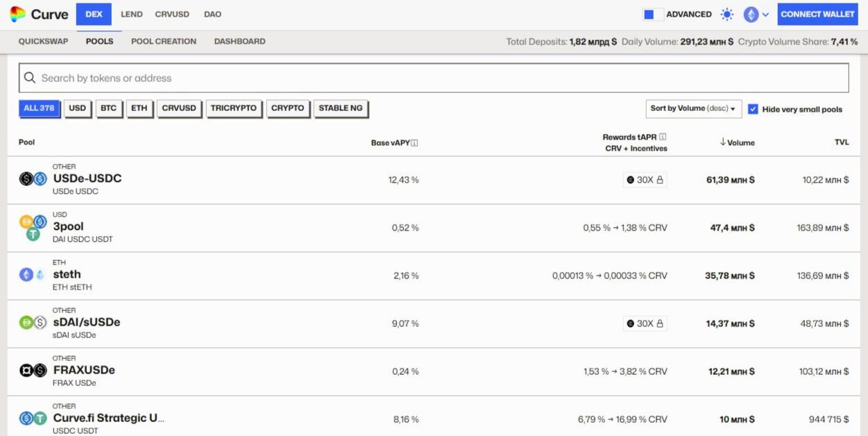Viewport: 868px width, 436px height.
Task: Open the sDAI/sUSDe pool name
Action: (87, 322)
